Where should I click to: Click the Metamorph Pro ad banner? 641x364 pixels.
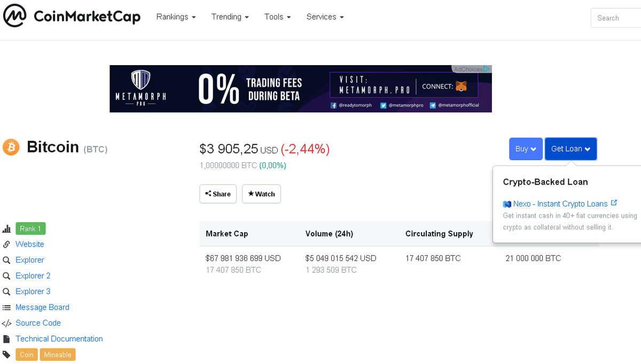(301, 89)
